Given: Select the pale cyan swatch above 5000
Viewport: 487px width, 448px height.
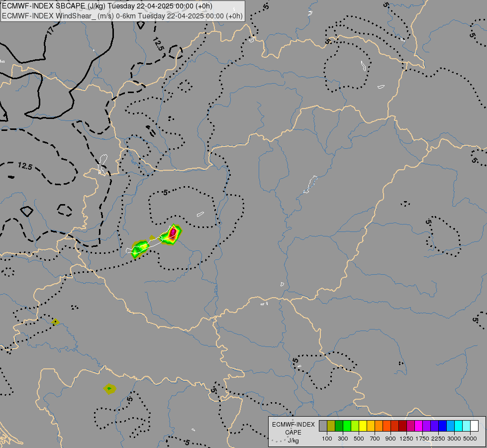Looking at the screenshot, I should 467,426.
